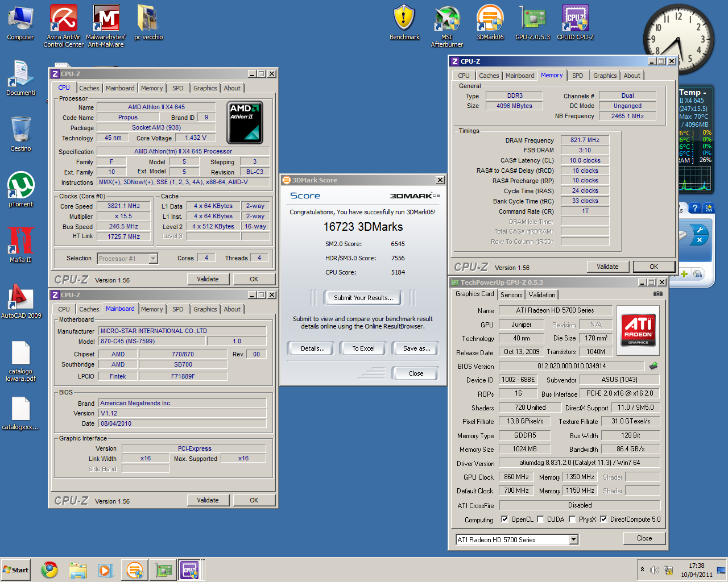Viewport: 728px width, 582px height.
Task: Switch to Caches tab in top-left CPU-Z
Action: point(89,88)
